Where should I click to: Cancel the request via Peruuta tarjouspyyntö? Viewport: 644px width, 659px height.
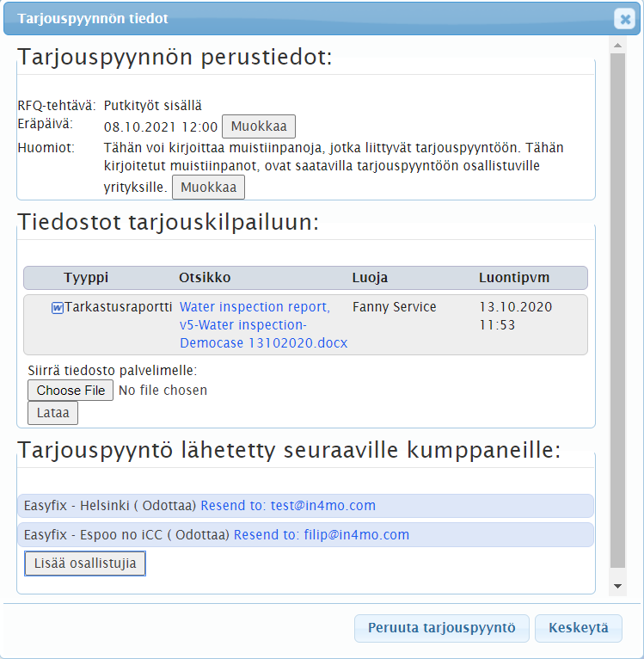pos(442,628)
